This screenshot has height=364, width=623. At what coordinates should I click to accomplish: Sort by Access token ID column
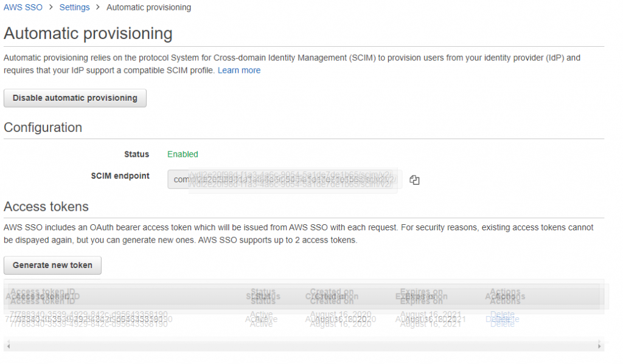pos(43,297)
